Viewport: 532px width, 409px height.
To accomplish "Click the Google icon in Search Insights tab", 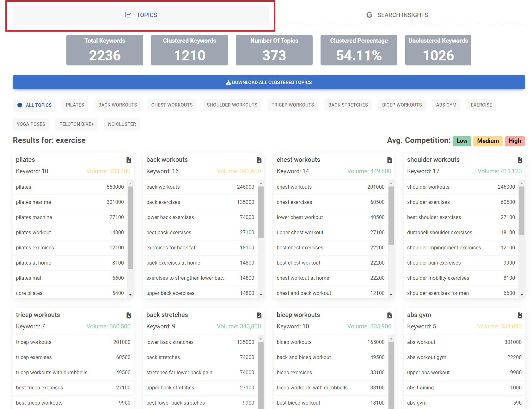I will (369, 15).
